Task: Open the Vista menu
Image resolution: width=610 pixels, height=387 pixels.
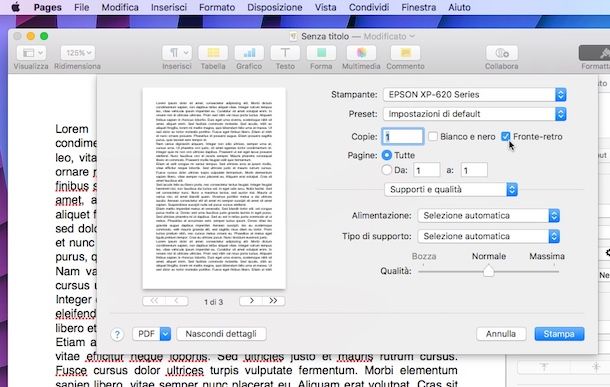Action: 326,7
